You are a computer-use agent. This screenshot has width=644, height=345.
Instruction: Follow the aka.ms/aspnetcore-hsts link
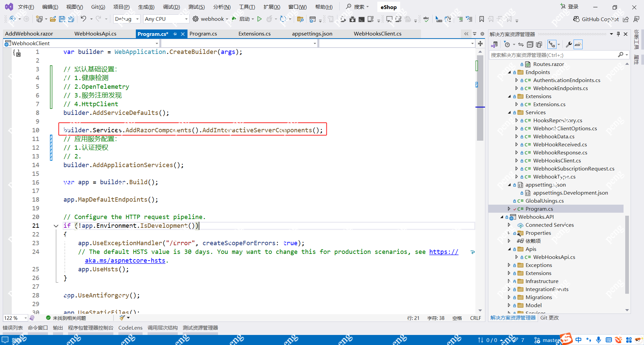[125, 261]
